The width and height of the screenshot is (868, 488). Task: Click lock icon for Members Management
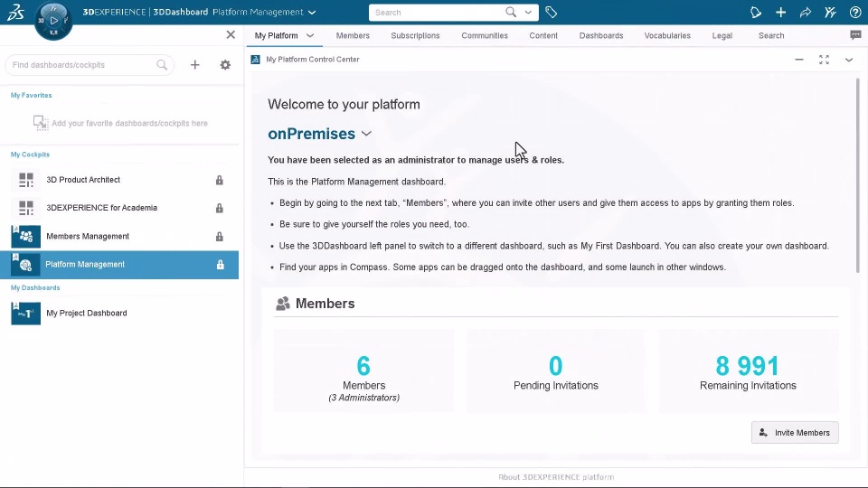click(220, 236)
